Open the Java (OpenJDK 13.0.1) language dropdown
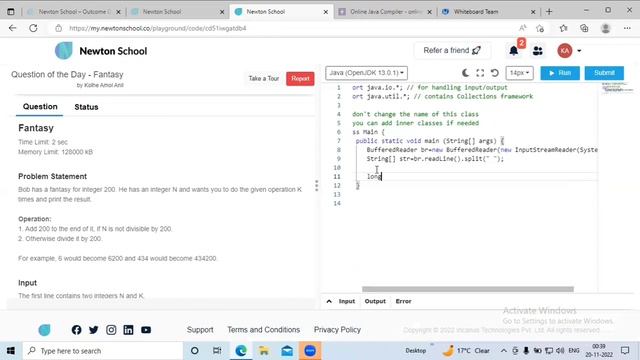Viewport: 640px width, 360px height. [366, 73]
